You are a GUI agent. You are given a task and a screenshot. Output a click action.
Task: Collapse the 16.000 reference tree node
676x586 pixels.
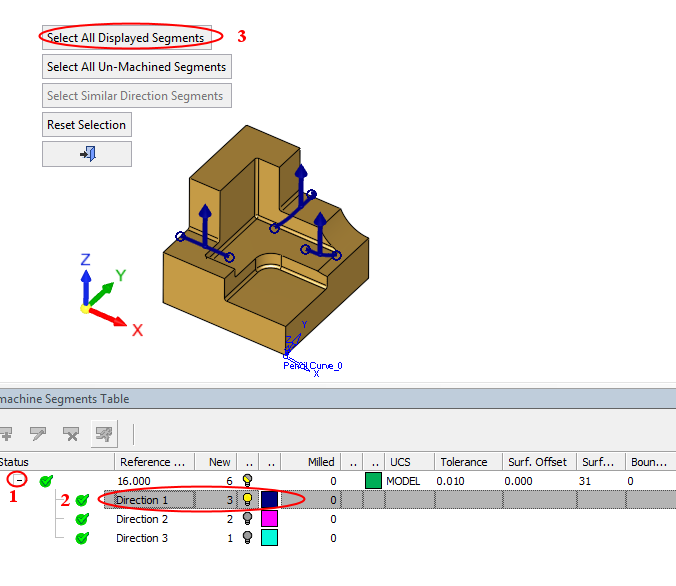point(14,481)
